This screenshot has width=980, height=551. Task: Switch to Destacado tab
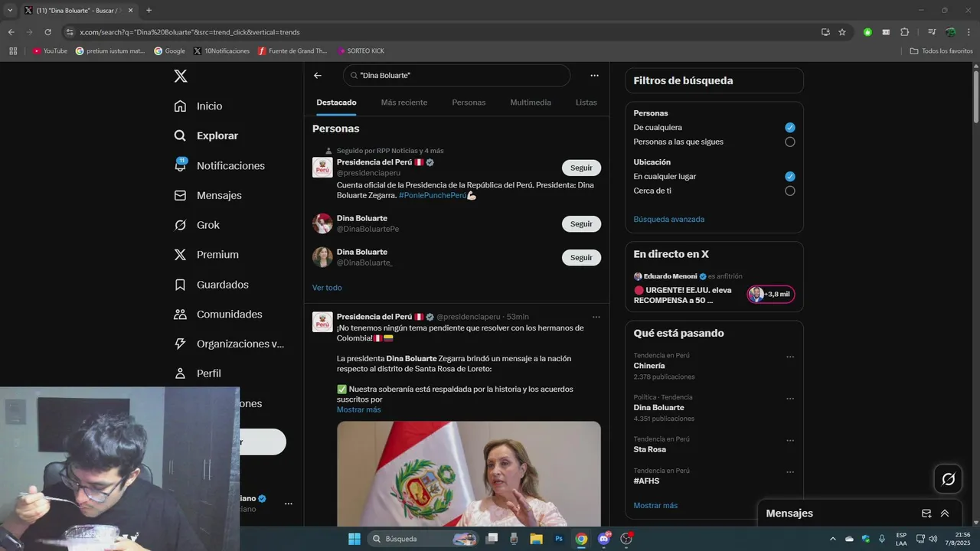(x=336, y=103)
